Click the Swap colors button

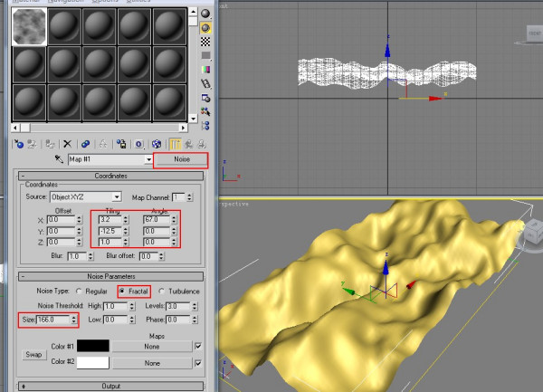(34, 355)
